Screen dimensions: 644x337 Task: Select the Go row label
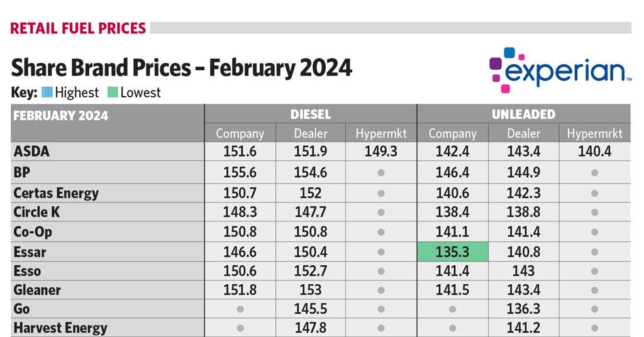[x=21, y=309]
